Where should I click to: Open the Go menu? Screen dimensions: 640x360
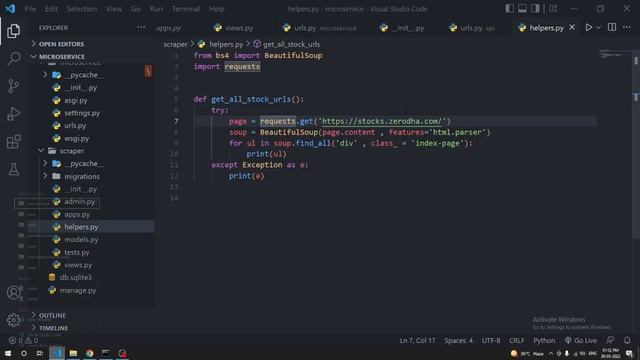tap(136, 9)
